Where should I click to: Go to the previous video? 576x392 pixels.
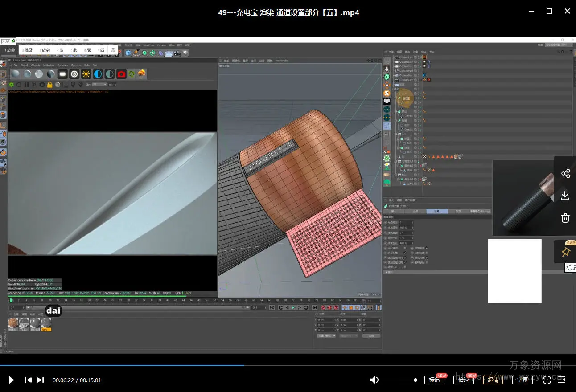[28, 380]
